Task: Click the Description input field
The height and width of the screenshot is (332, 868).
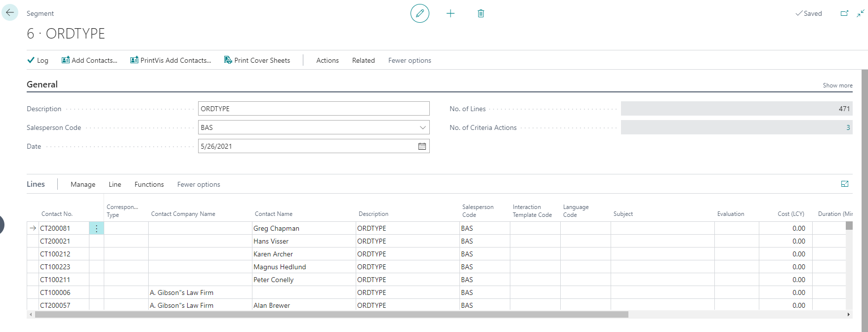Action: click(314, 109)
